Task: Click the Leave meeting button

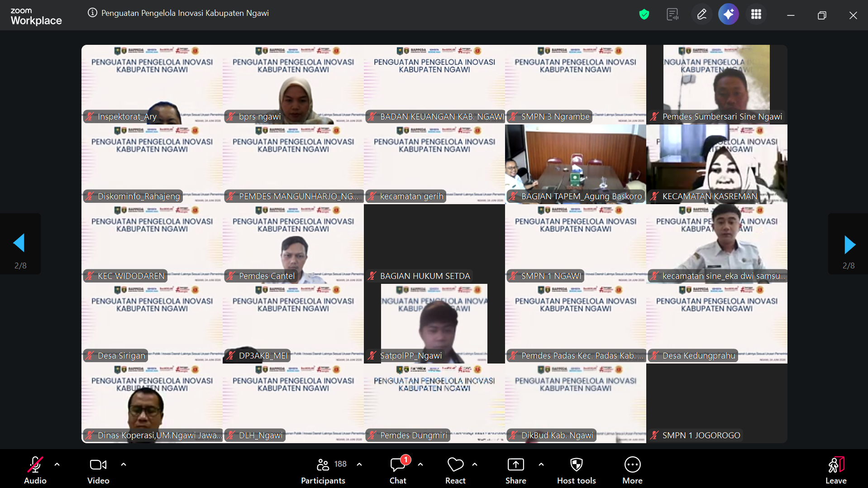Action: tap(836, 470)
